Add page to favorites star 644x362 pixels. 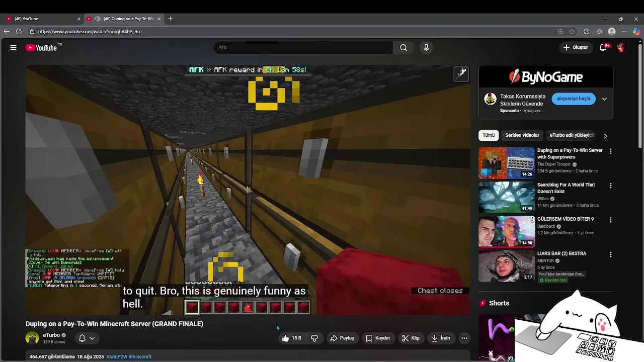tap(572, 31)
